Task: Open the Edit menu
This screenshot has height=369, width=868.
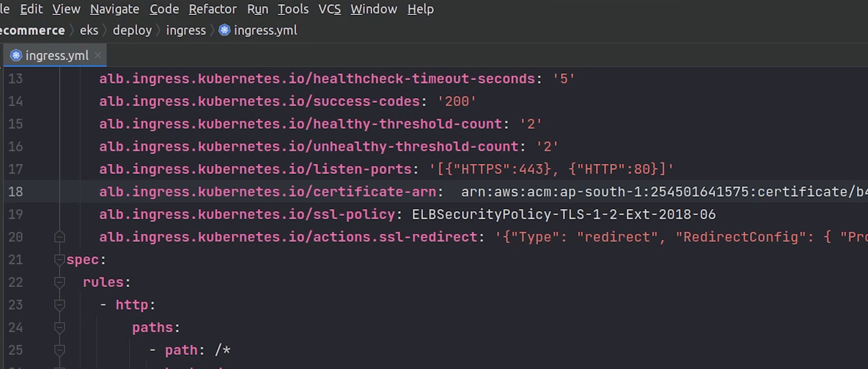Action: point(31,9)
